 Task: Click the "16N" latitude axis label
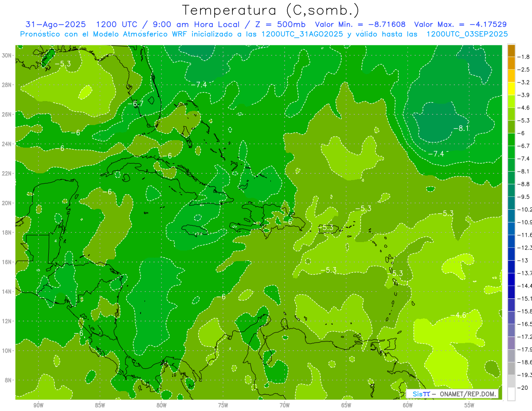coord(7,262)
